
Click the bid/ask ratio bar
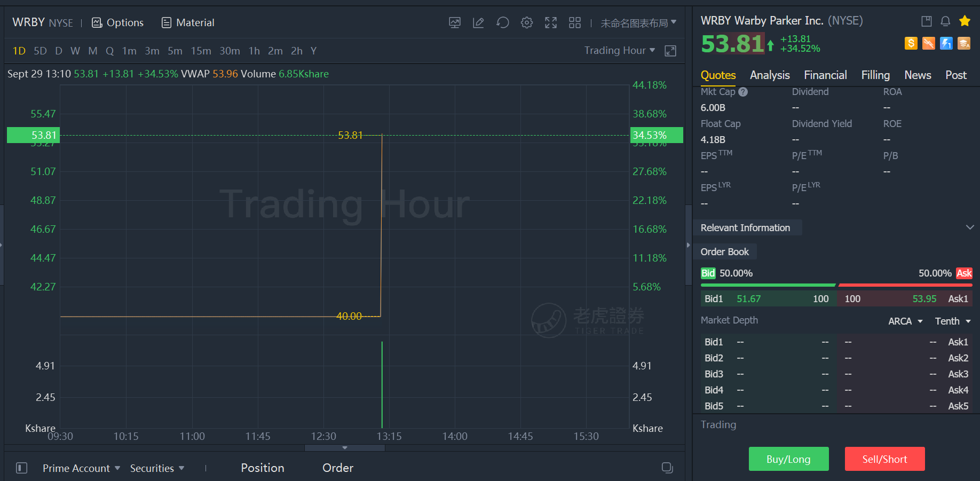click(836, 285)
